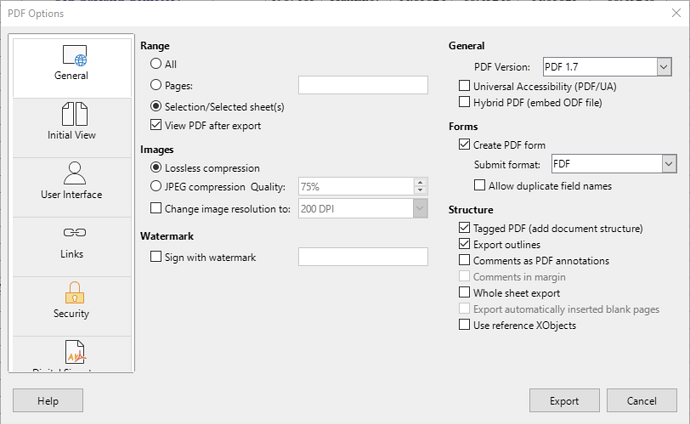Open the General tab icon

tap(75, 55)
